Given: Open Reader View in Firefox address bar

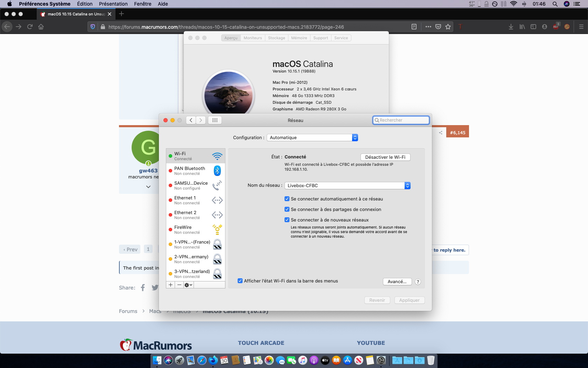Looking at the screenshot, I should pos(414,27).
